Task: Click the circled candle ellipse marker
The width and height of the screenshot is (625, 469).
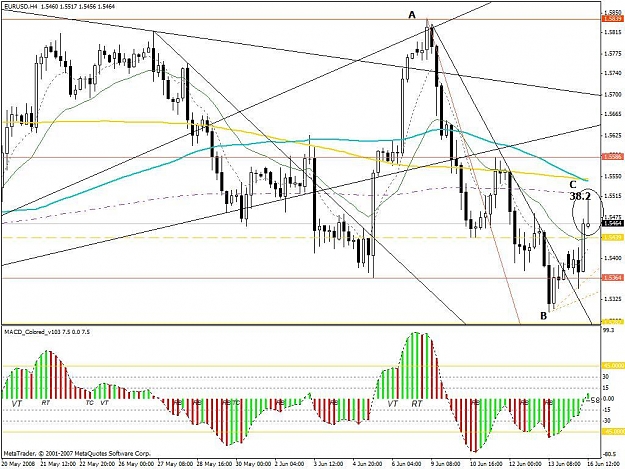Action: tap(587, 212)
